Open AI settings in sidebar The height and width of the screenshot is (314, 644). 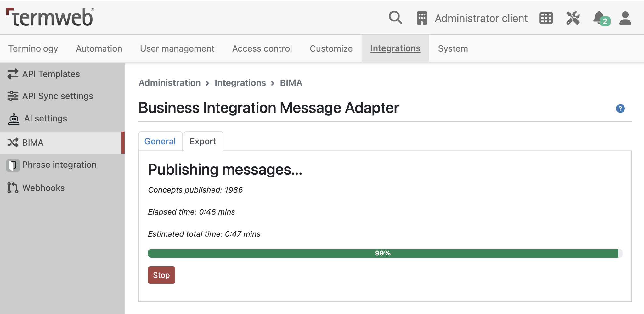tap(46, 119)
